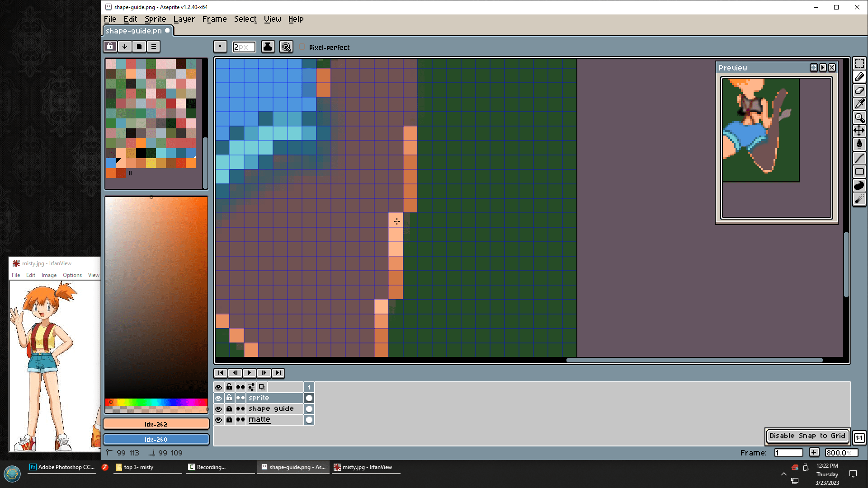Select the Move tool
This screenshot has width=868, height=488.
click(859, 131)
